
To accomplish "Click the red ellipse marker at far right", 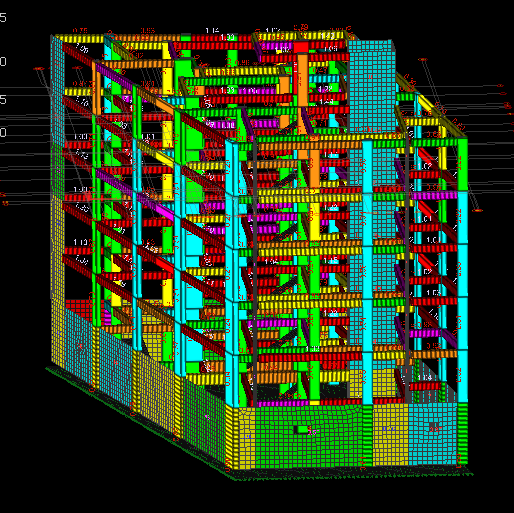I will pyautogui.click(x=477, y=210).
